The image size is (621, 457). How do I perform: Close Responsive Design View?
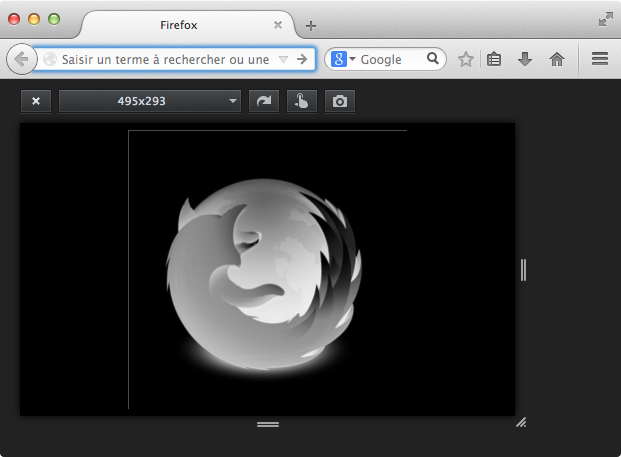36,101
